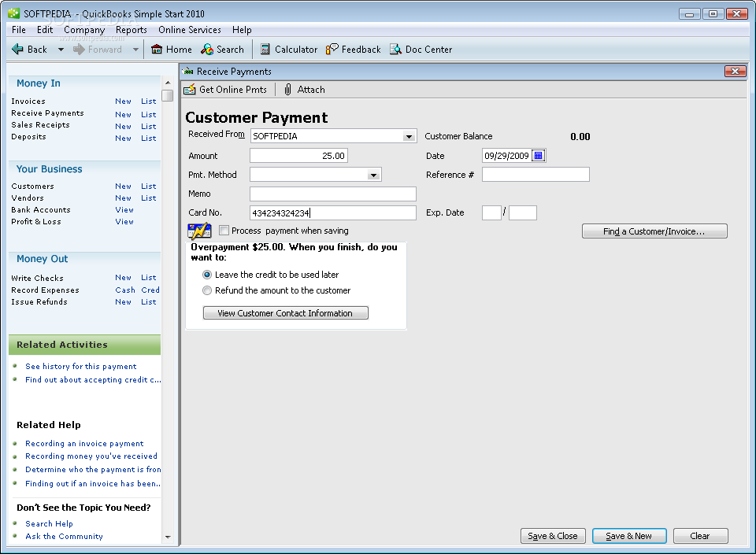
Task: Click View Customer Contact Information button
Action: tap(285, 313)
